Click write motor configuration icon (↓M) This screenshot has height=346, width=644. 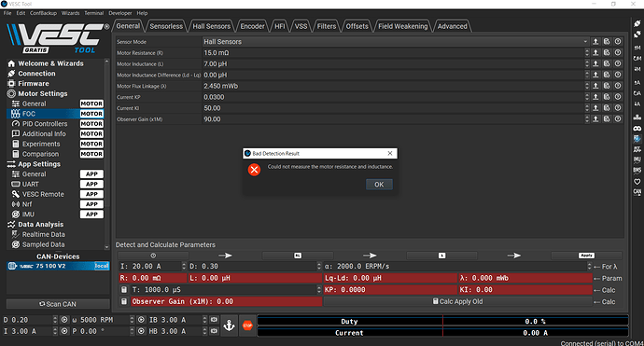coord(637,69)
